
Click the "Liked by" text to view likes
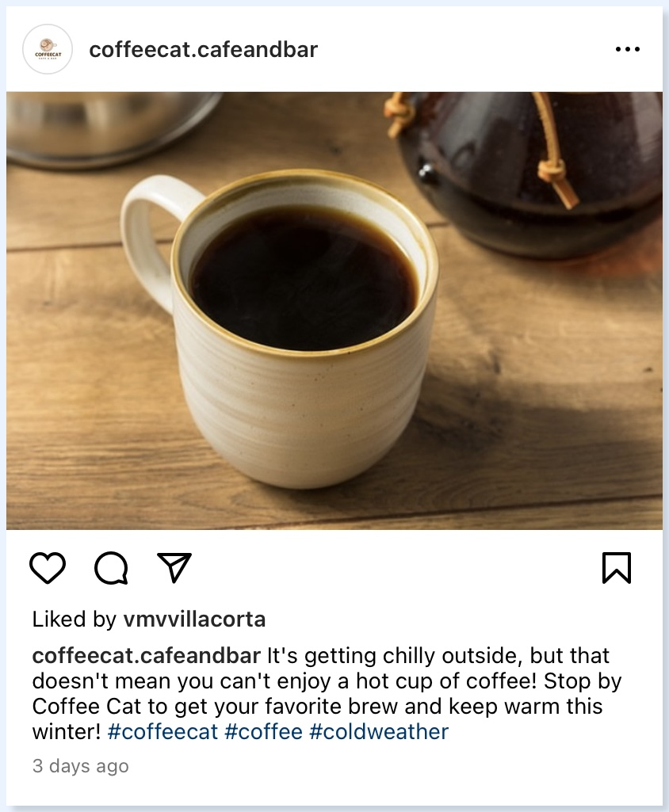[x=75, y=619]
